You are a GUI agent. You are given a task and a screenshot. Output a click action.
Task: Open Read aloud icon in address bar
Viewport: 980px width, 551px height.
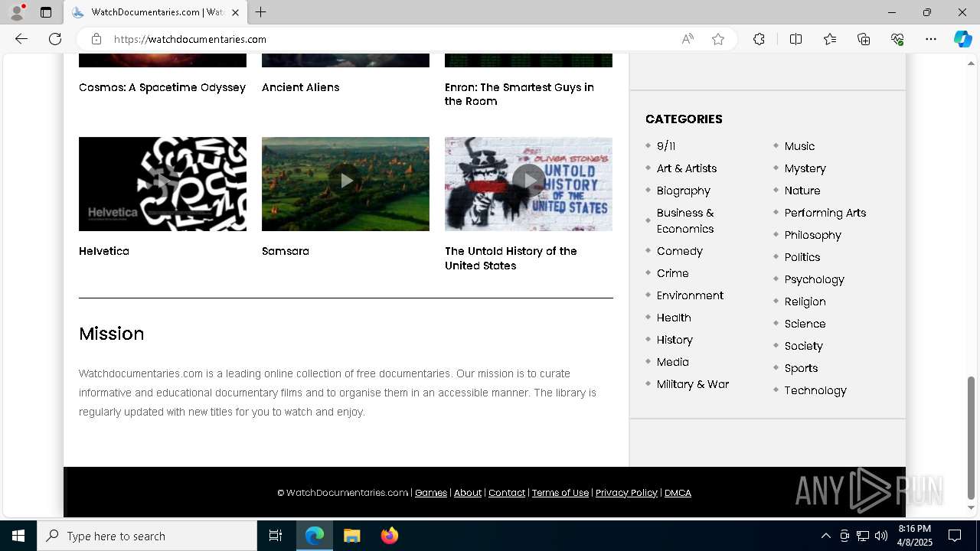(x=688, y=39)
